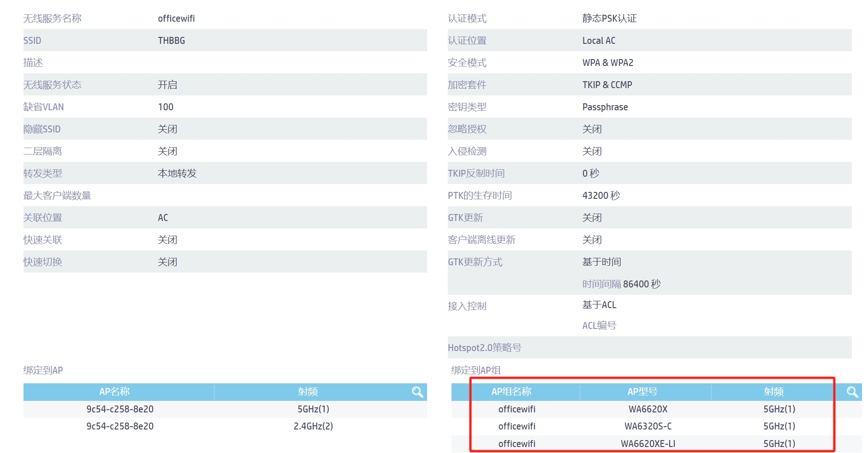Click the AP名称 column header
The width and height of the screenshot is (868, 453).
pyautogui.click(x=114, y=392)
